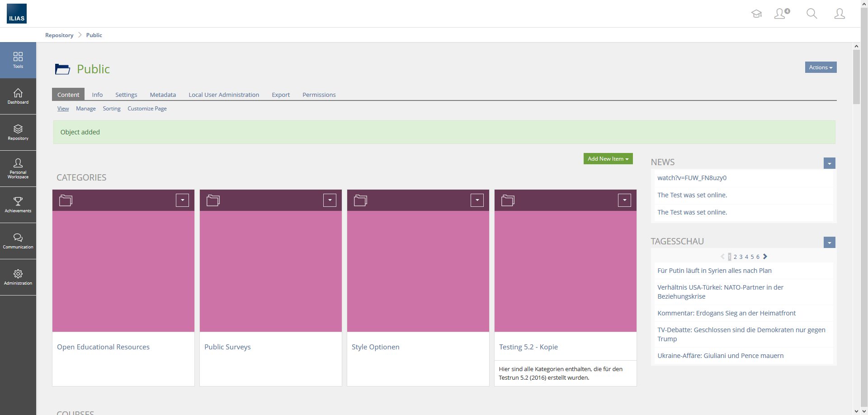868x415 pixels.
Task: Open the Administration gear menu
Action: pyautogui.click(x=18, y=277)
